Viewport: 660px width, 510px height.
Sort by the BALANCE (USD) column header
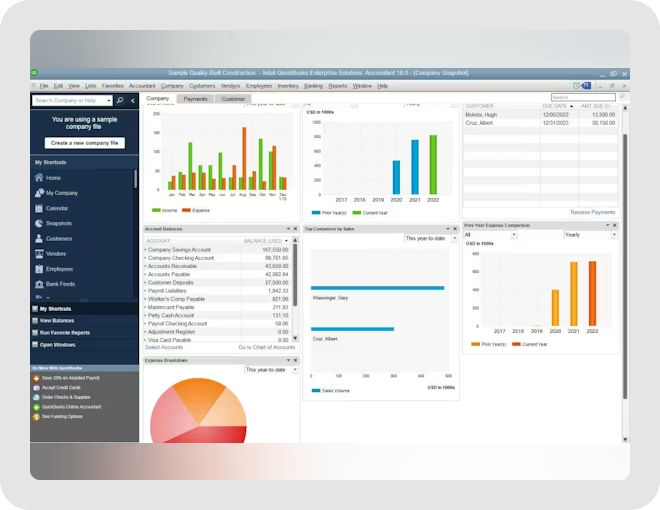tap(265, 241)
